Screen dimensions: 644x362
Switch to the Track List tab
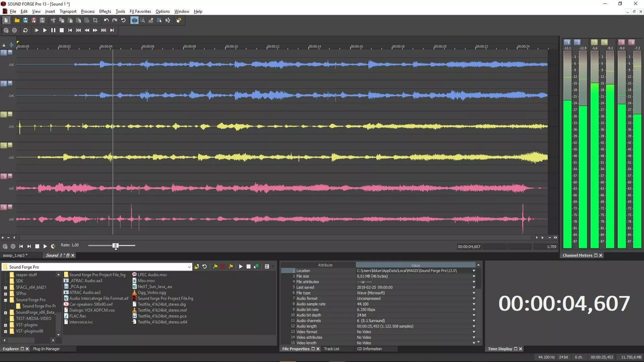[x=331, y=349]
